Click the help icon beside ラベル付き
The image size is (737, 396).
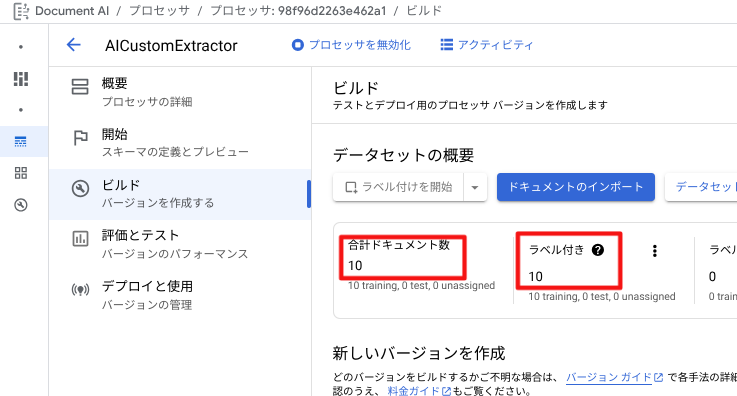(598, 250)
